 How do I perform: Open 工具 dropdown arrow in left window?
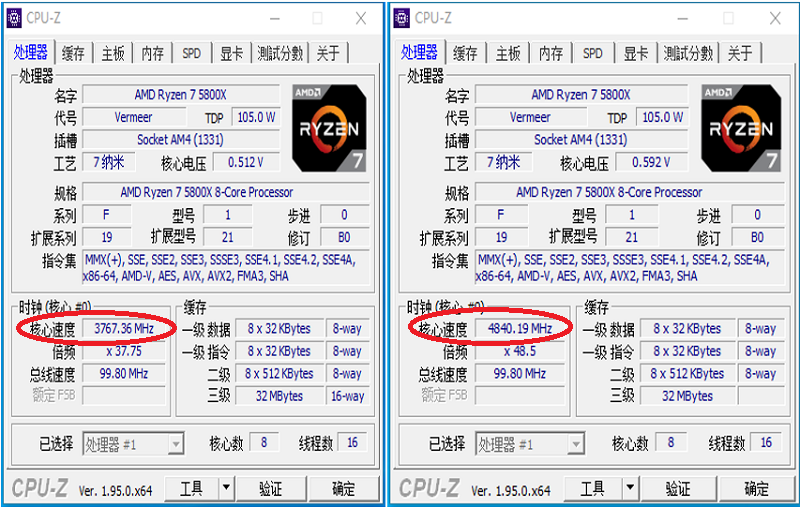click(x=226, y=489)
